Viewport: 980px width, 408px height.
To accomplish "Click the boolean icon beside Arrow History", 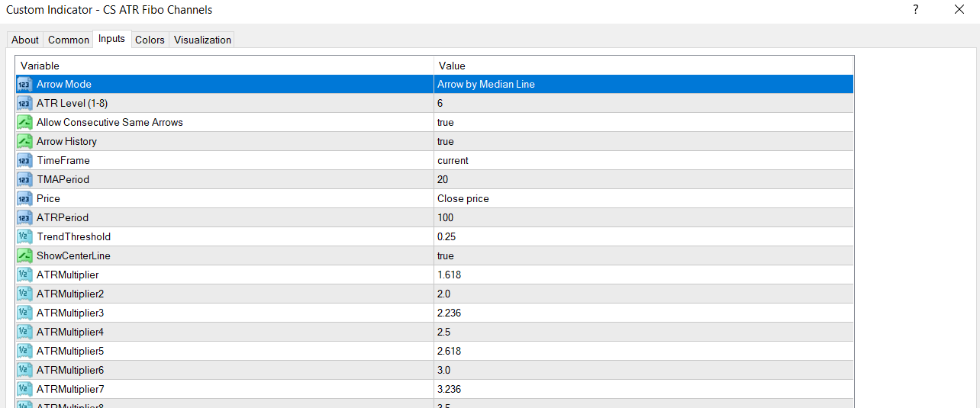I will (x=24, y=141).
